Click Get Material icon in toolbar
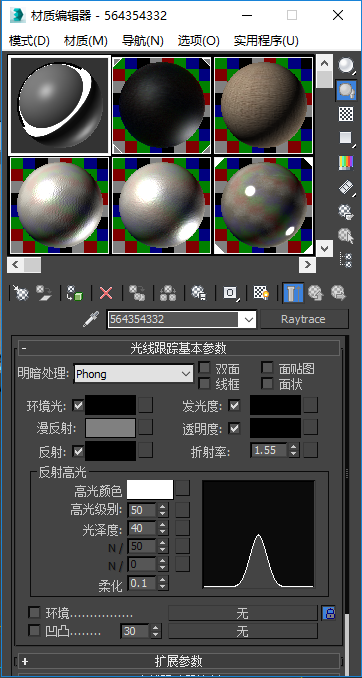362x678 pixels. click(21, 294)
